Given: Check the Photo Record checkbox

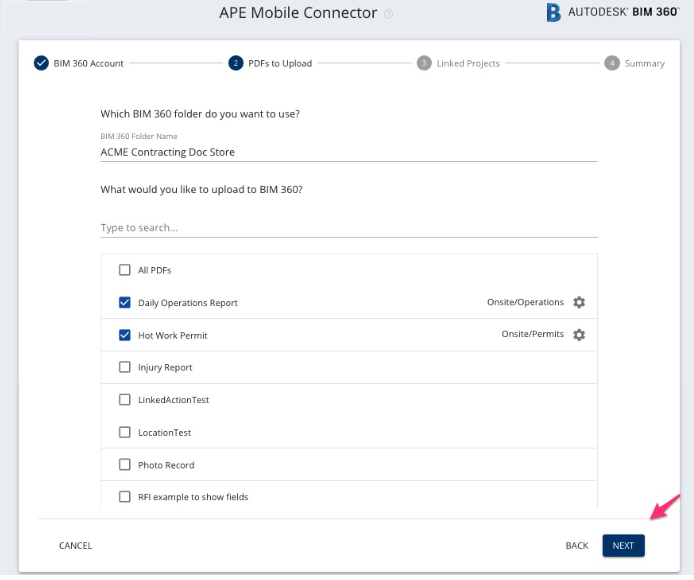Looking at the screenshot, I should tap(125, 464).
